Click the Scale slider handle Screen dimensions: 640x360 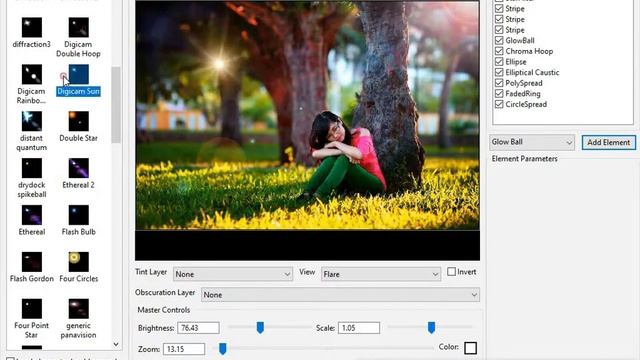click(431, 327)
